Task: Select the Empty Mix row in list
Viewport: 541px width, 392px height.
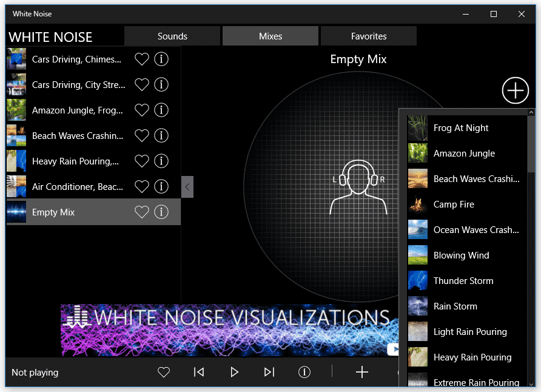Action: click(x=93, y=212)
